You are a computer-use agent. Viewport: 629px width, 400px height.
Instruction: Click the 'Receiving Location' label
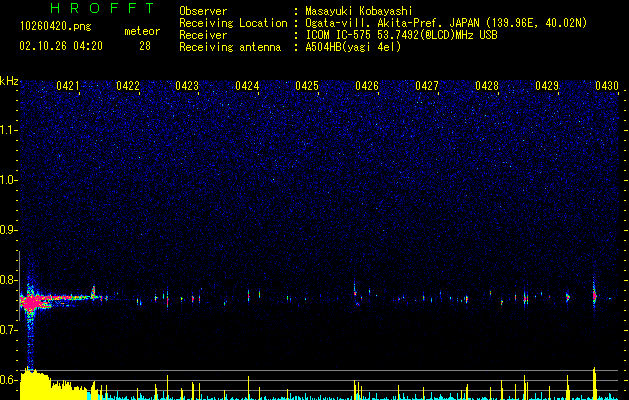pyautogui.click(x=233, y=23)
